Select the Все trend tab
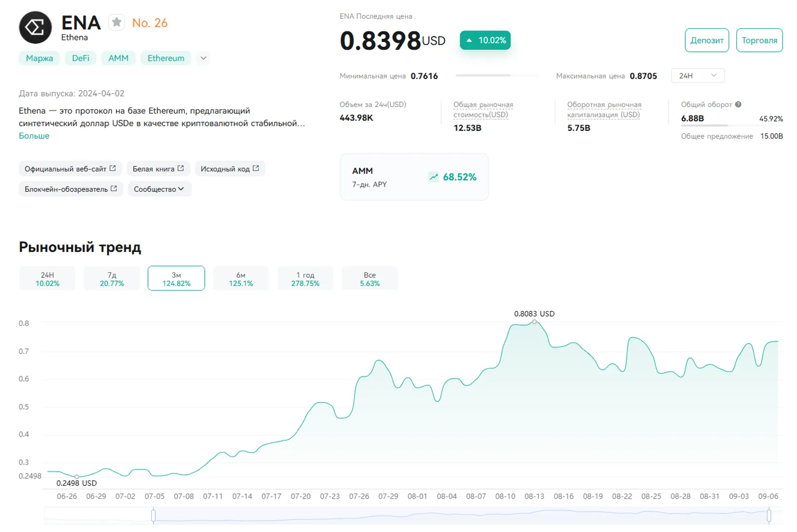 click(370, 279)
